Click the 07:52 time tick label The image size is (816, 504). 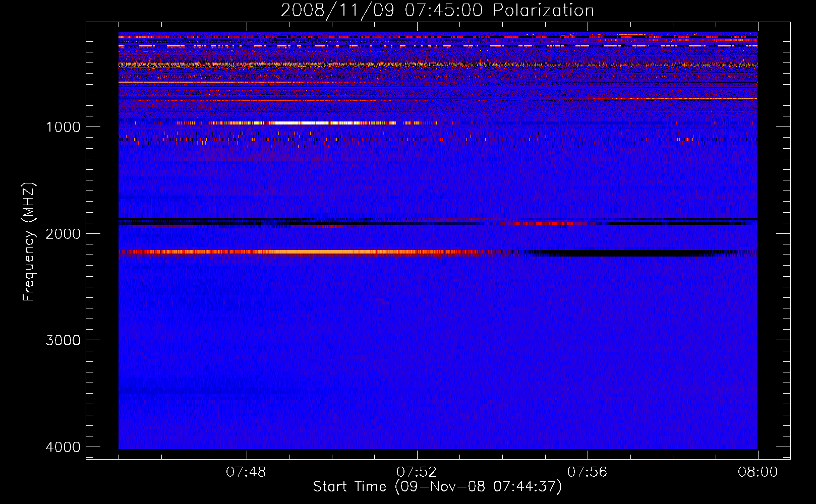[417, 472]
